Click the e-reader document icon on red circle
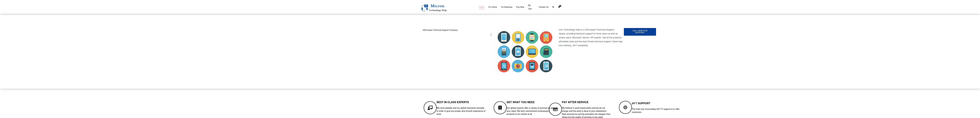The image size is (980, 118). click(532, 66)
